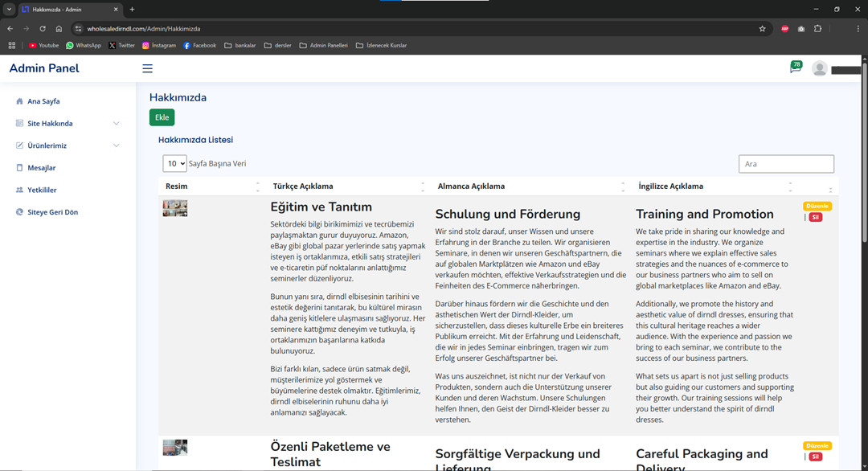Sort by the Almanca Açıklama column
This screenshot has width=868, height=471.
click(x=471, y=186)
